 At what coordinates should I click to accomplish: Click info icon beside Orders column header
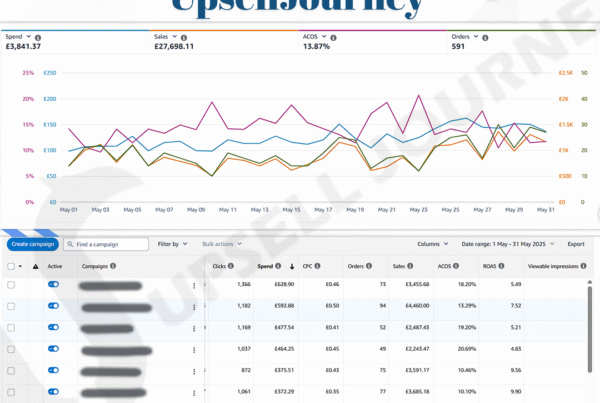coord(369,266)
